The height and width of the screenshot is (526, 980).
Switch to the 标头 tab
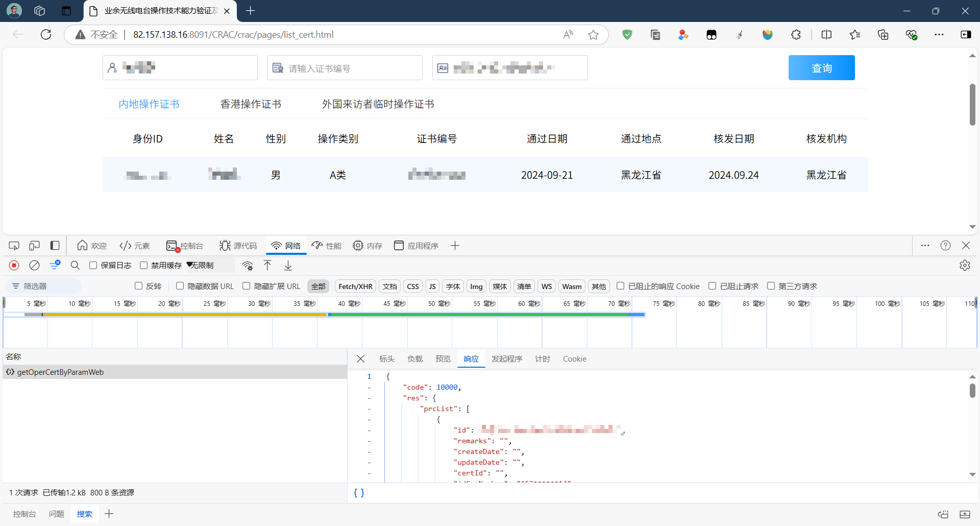tap(387, 359)
